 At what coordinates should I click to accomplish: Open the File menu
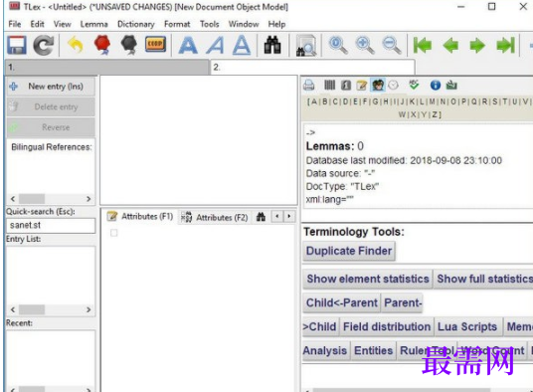point(15,24)
